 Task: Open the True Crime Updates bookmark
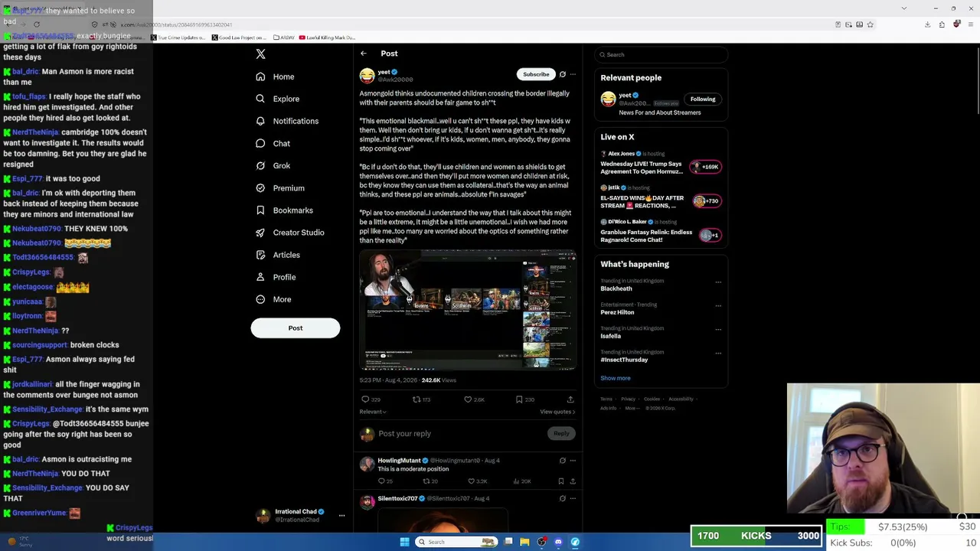pyautogui.click(x=178, y=37)
